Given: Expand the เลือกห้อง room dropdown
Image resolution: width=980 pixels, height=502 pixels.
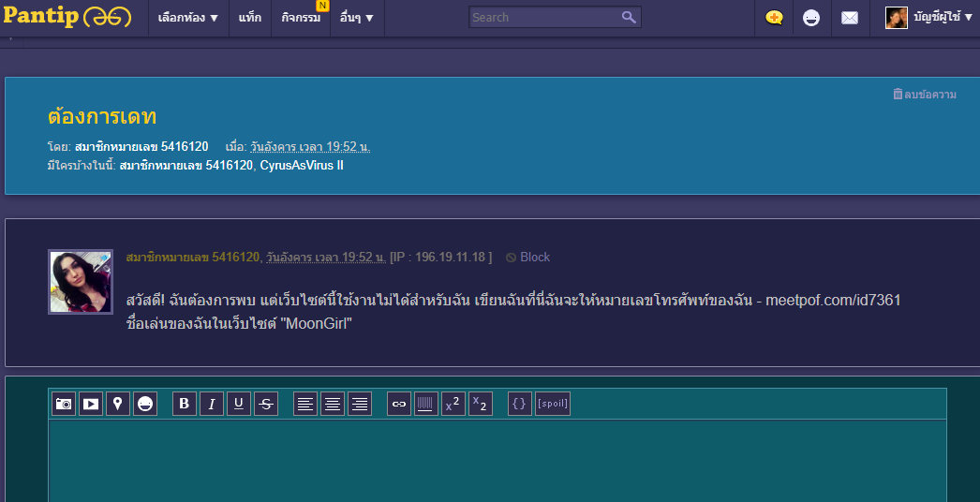Looking at the screenshot, I should click(x=188, y=18).
